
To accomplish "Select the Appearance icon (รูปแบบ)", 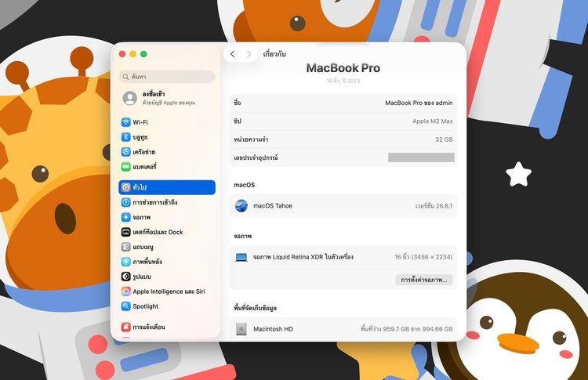I will tap(126, 277).
